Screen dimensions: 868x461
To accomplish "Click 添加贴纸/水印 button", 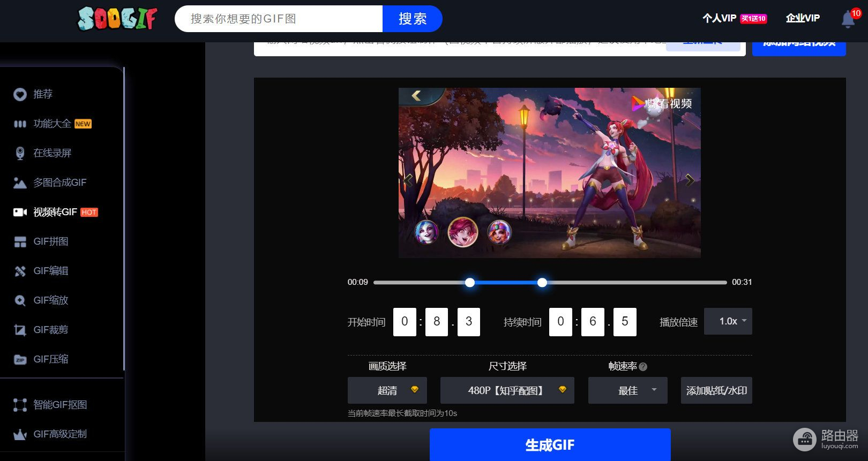I will click(716, 390).
